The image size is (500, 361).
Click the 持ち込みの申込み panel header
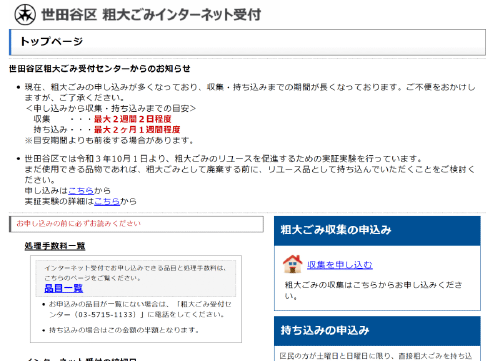tap(377, 331)
